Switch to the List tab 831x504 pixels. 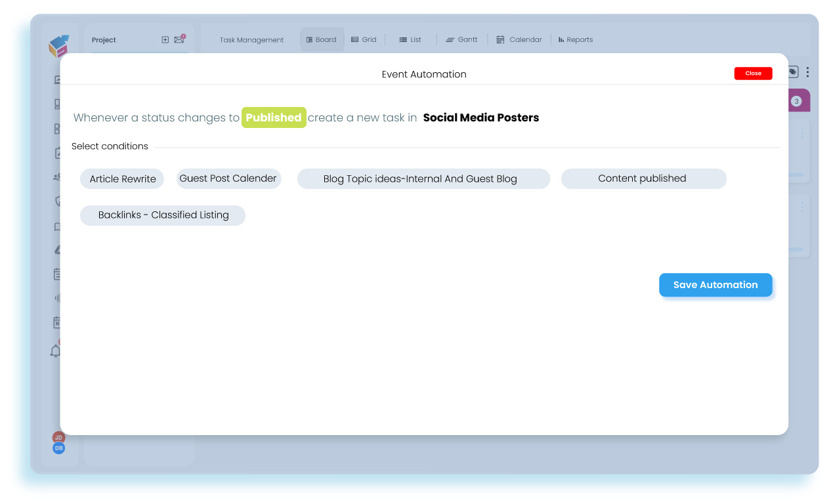pyautogui.click(x=410, y=39)
